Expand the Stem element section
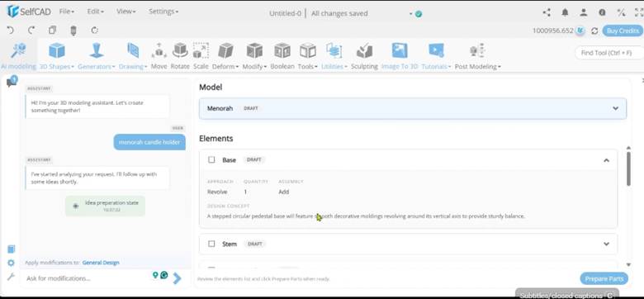644x299 pixels. point(606,244)
